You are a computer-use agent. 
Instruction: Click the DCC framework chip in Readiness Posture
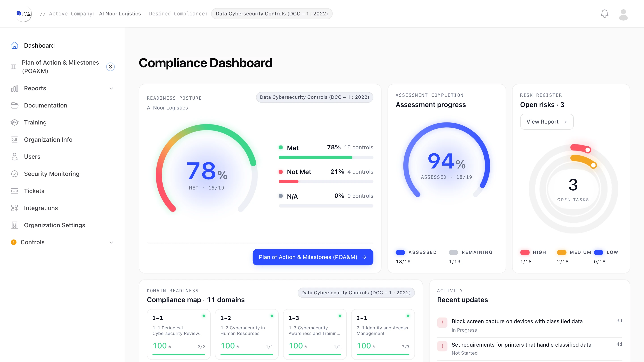[x=314, y=97]
